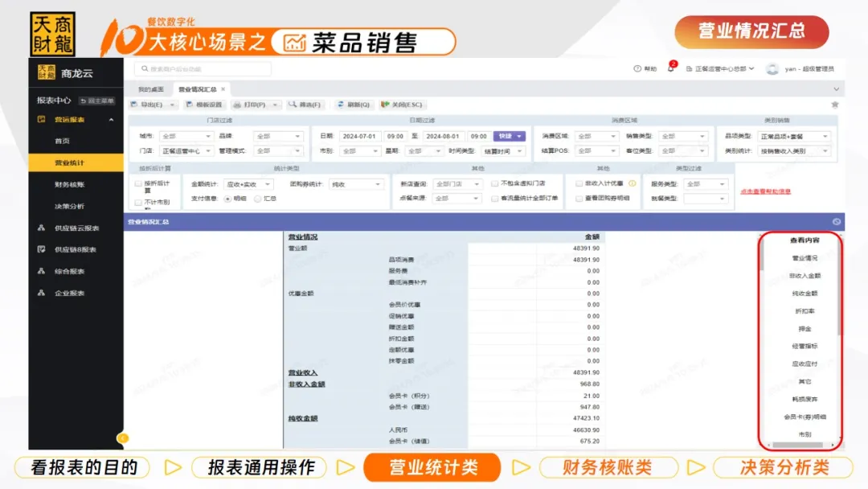Check the 非收入计优惠 checkbox

point(579,183)
